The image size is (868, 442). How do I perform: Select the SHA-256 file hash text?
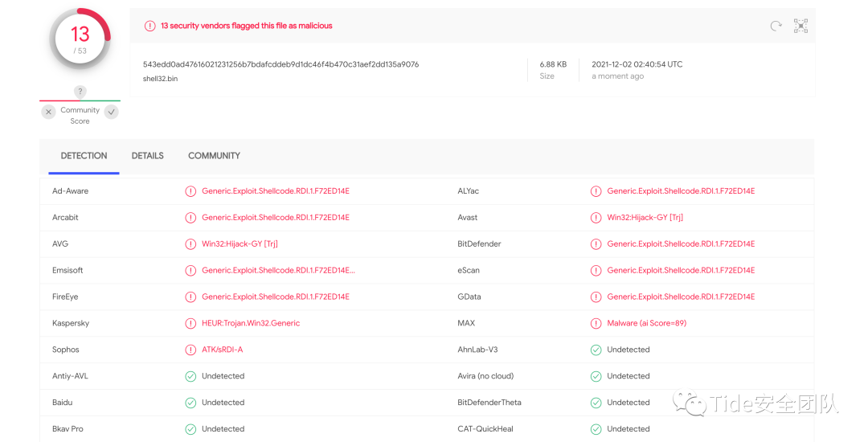click(280, 64)
